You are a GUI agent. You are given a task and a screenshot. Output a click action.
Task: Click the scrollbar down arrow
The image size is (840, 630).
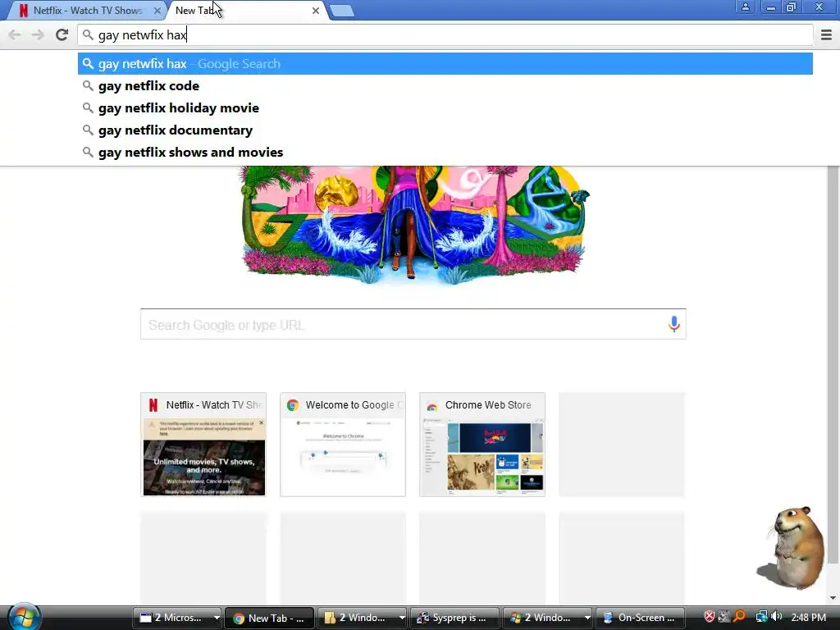click(x=833, y=598)
